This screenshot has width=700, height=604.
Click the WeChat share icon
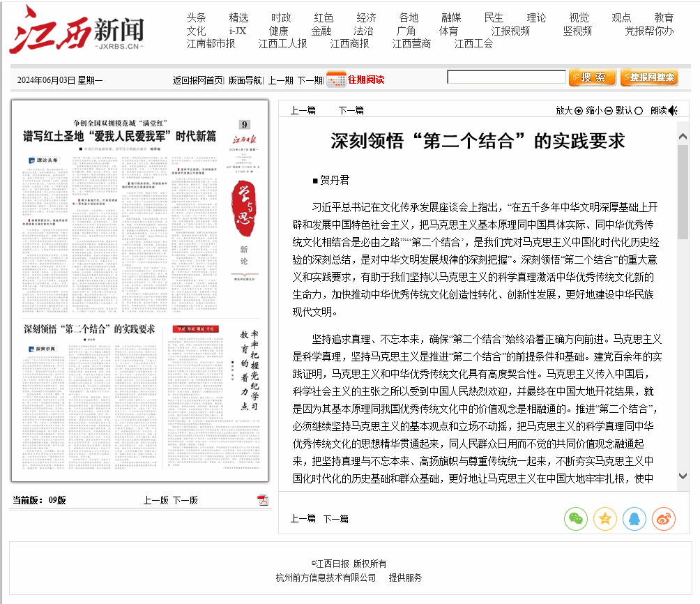(x=575, y=518)
